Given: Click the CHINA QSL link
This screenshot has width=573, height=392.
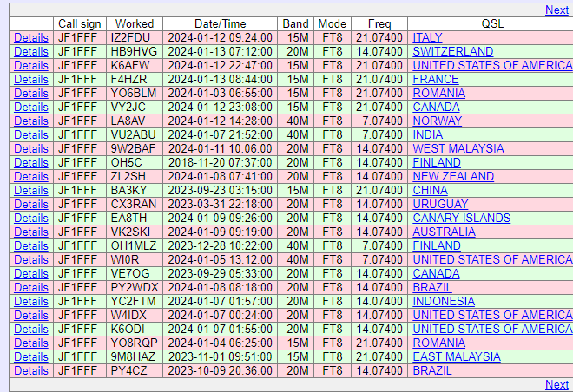Looking at the screenshot, I should coord(431,191).
